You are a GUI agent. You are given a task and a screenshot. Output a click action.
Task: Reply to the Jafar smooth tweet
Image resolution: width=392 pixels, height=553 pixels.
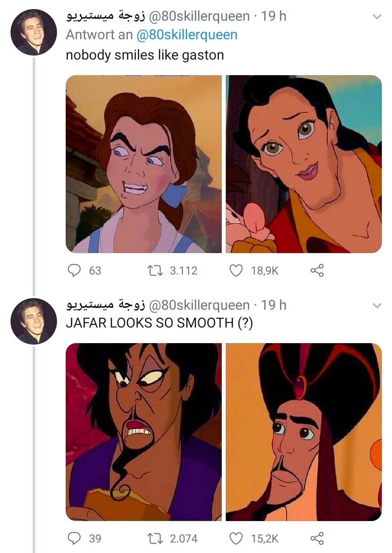[75, 538]
